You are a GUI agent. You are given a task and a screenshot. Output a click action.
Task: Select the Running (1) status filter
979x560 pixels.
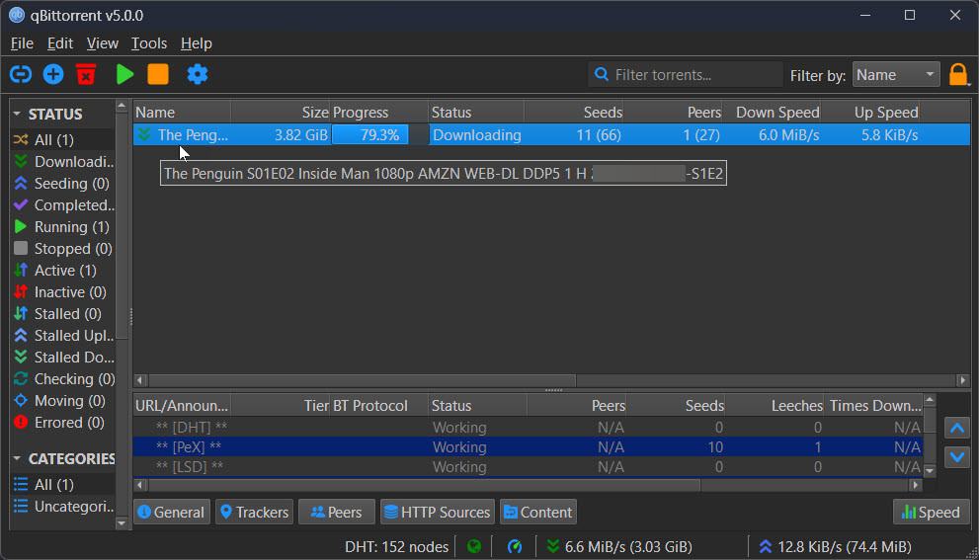62,226
